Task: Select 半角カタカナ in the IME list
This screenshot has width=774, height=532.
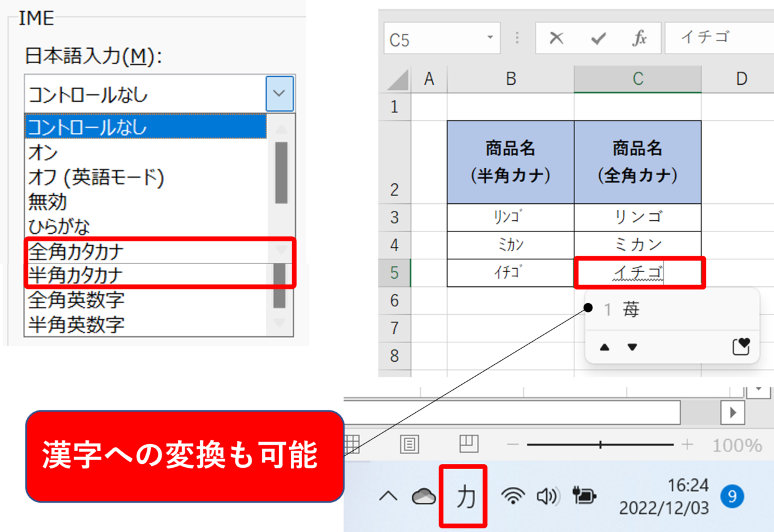Action: (x=76, y=275)
